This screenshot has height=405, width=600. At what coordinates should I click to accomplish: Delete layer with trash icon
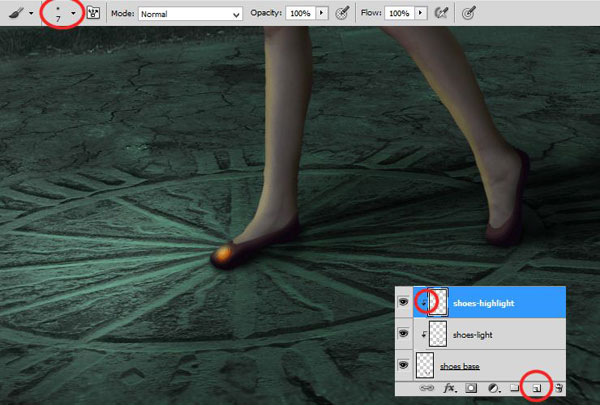point(558,388)
